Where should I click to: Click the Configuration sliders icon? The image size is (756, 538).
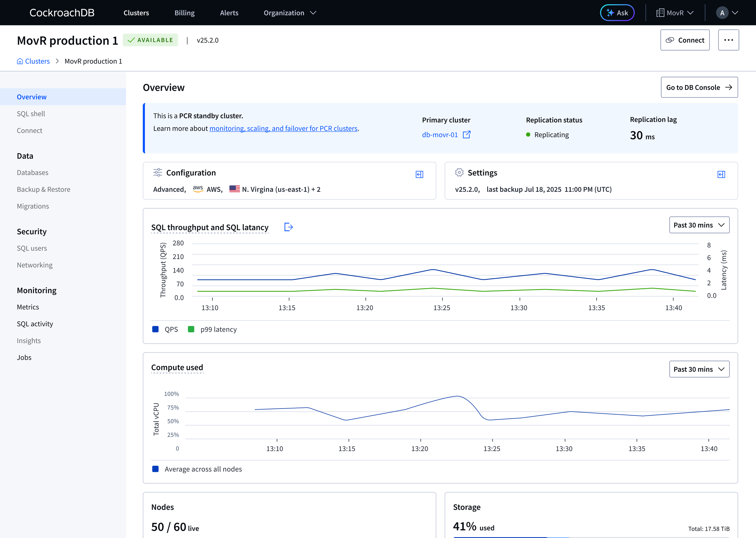pos(158,172)
